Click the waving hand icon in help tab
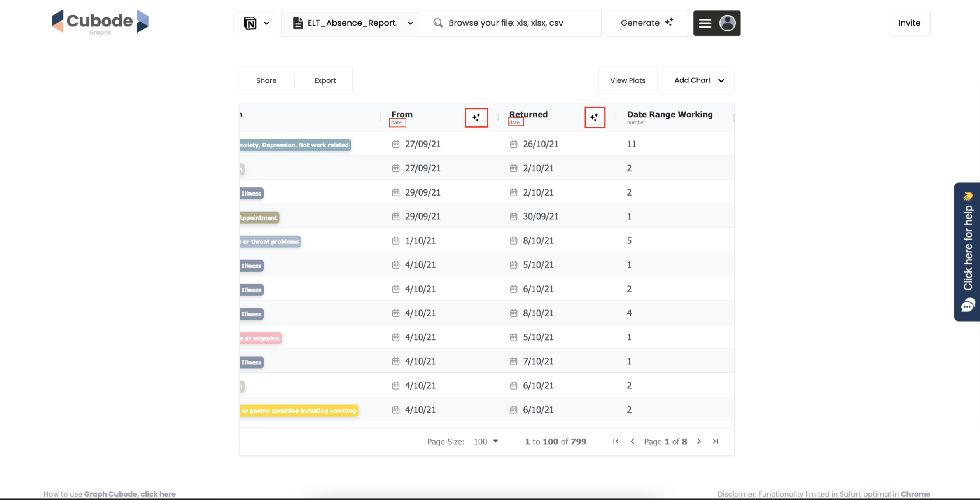Image resolution: width=980 pixels, height=500 pixels. click(968, 196)
